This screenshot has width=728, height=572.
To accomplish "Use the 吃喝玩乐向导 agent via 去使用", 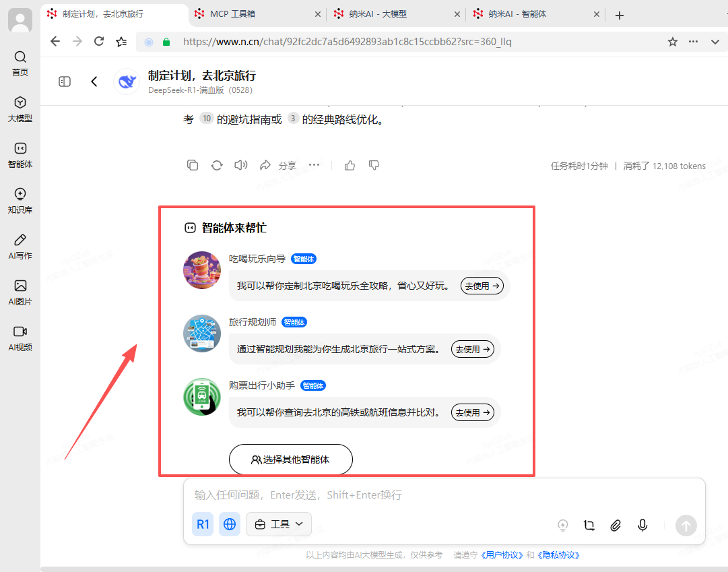I will tap(482, 286).
